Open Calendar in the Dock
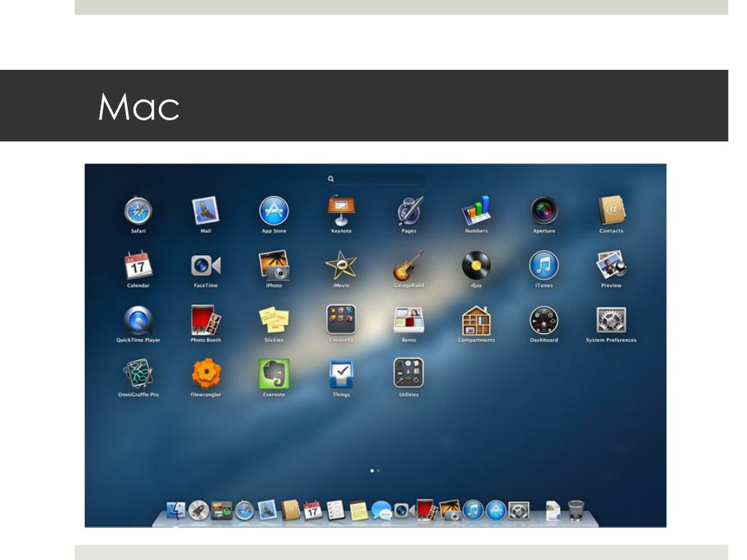This screenshot has width=747, height=560. pyautogui.click(x=313, y=510)
